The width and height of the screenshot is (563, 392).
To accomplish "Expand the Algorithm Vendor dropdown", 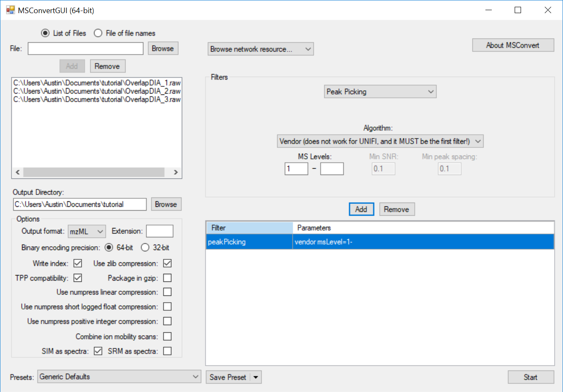I will pos(380,142).
